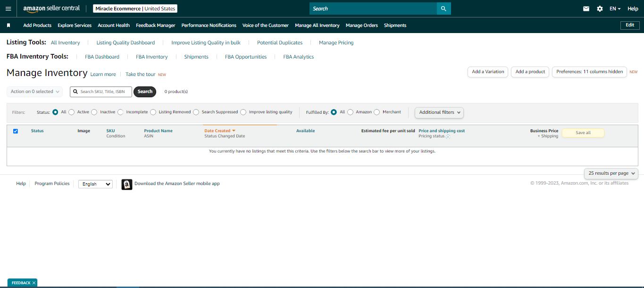Click the Amazon Seller Central logo

tap(51, 8)
